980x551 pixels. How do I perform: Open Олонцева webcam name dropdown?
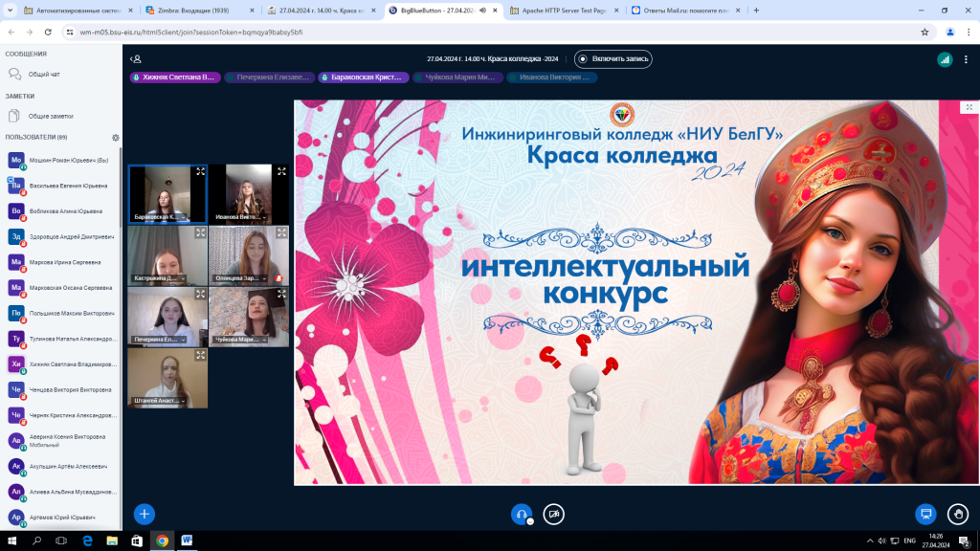(240, 278)
